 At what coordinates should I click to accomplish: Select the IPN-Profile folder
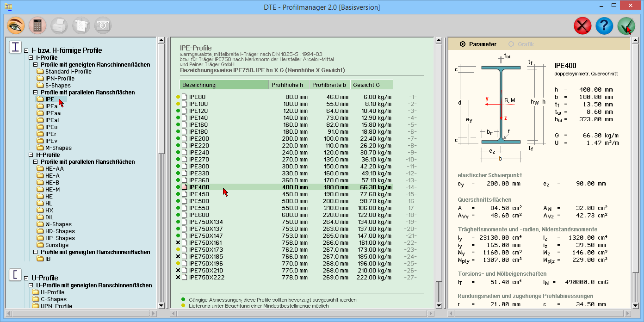59,79
